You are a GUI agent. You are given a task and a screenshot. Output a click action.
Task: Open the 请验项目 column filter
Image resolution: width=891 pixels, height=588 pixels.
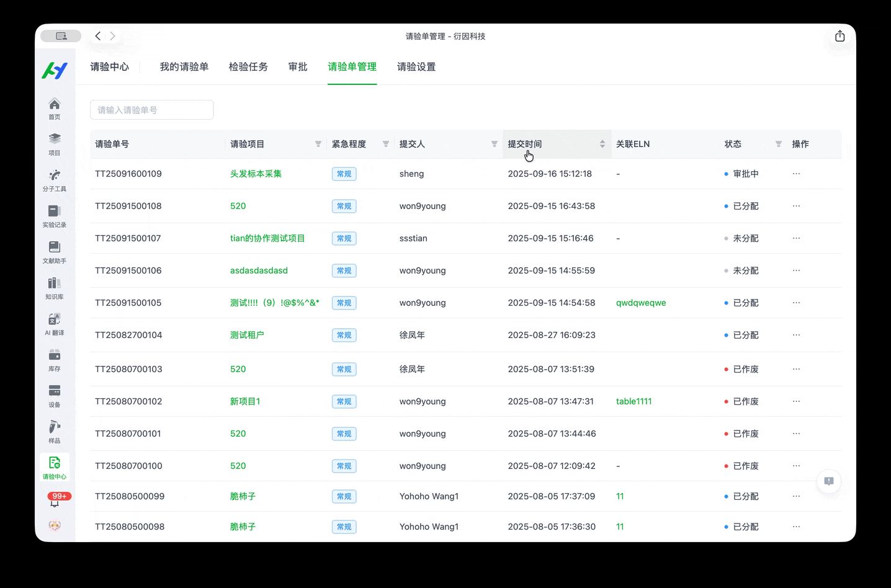318,144
